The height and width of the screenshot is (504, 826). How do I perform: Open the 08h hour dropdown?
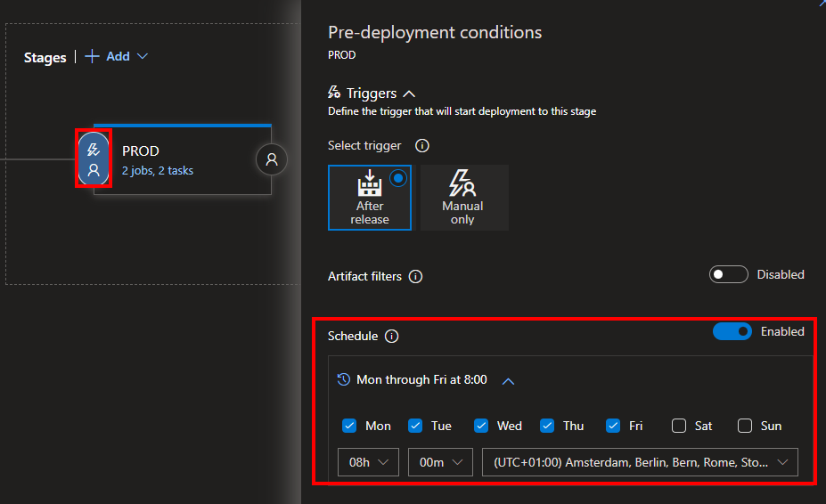point(368,462)
